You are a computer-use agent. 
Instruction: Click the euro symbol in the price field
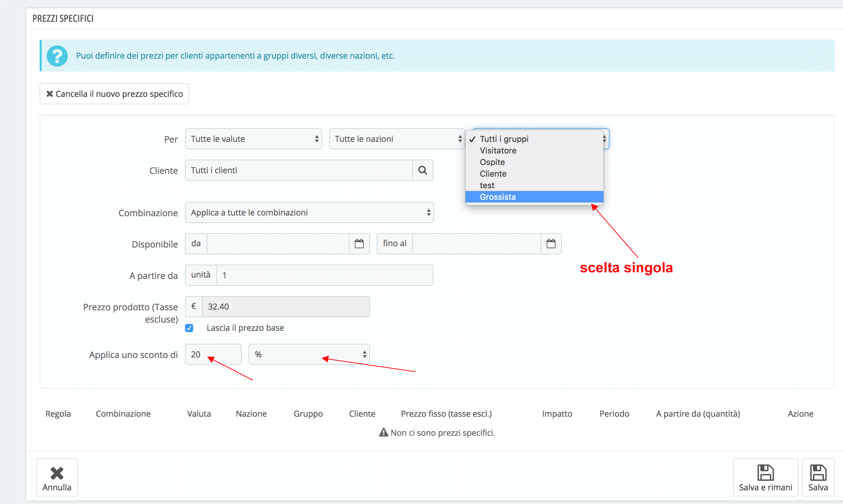[x=194, y=307]
